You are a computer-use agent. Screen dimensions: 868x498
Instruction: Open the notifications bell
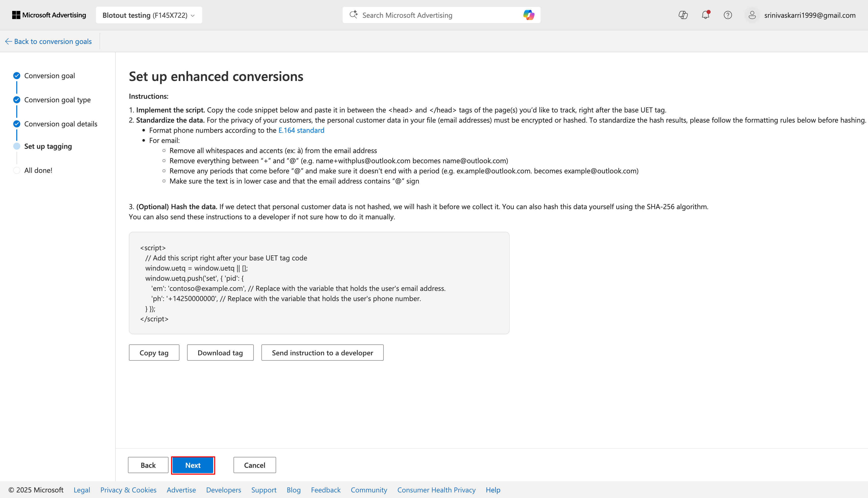[705, 15]
